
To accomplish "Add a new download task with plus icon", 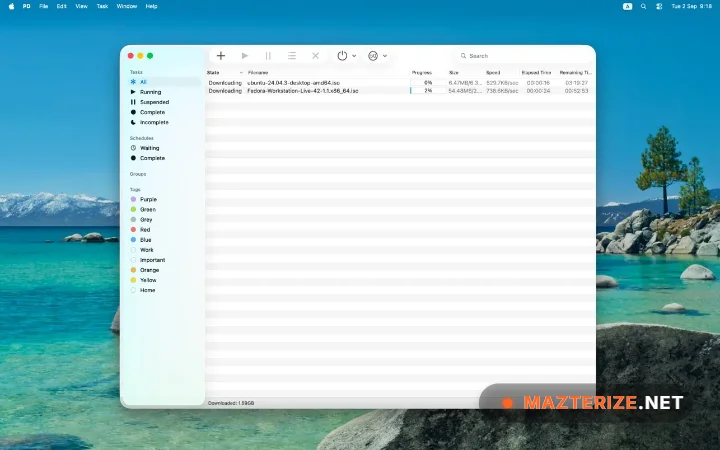I will 221,56.
